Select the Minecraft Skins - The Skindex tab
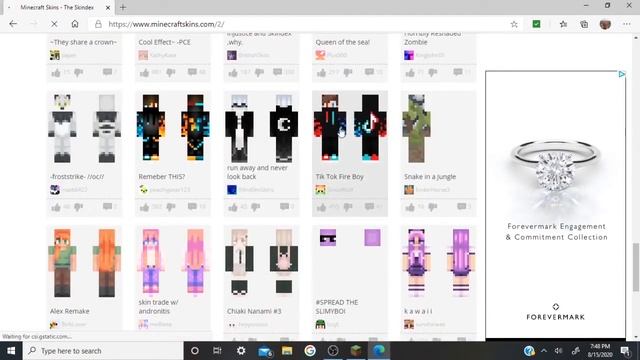 pyautogui.click(x=57, y=7)
